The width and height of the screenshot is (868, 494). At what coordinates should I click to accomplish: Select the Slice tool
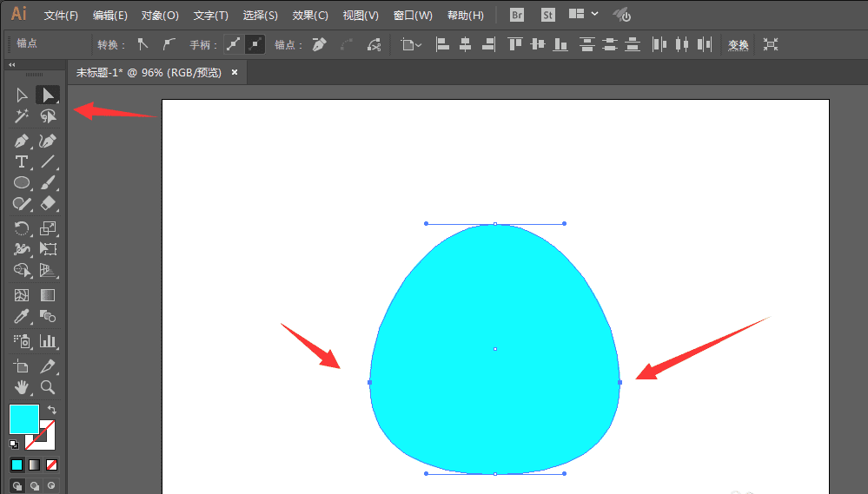click(x=48, y=366)
